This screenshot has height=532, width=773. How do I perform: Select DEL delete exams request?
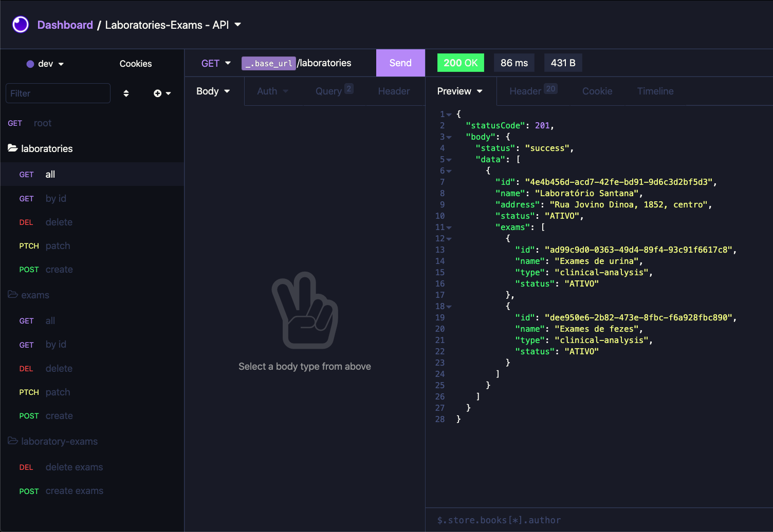93,467
